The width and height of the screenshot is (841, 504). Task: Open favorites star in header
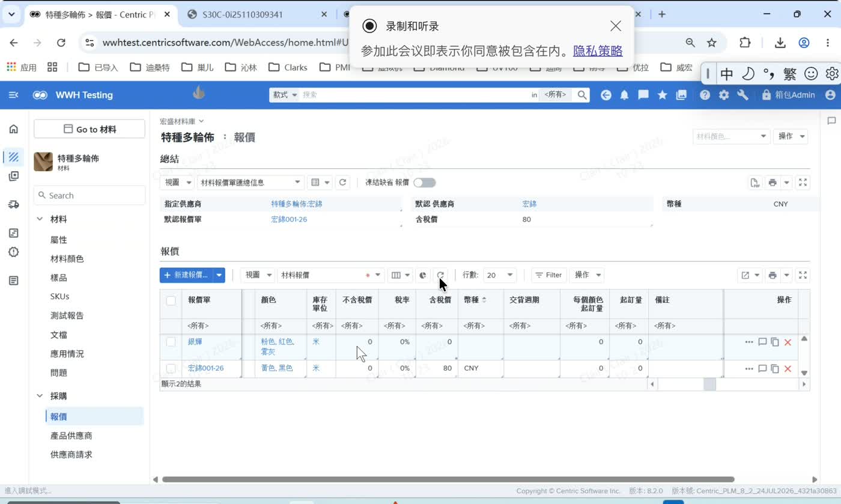pos(662,95)
